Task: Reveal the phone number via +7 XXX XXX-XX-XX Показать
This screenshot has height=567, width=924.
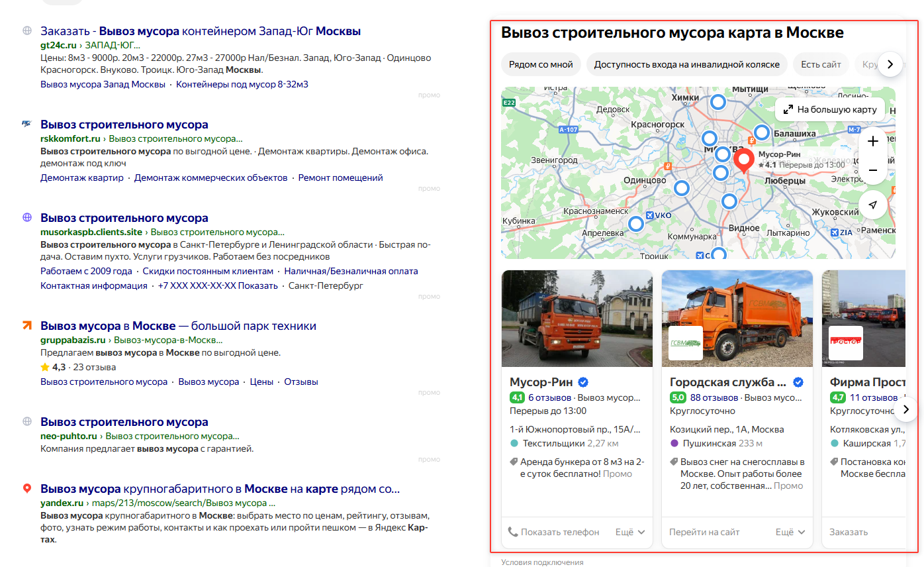Action: click(218, 285)
